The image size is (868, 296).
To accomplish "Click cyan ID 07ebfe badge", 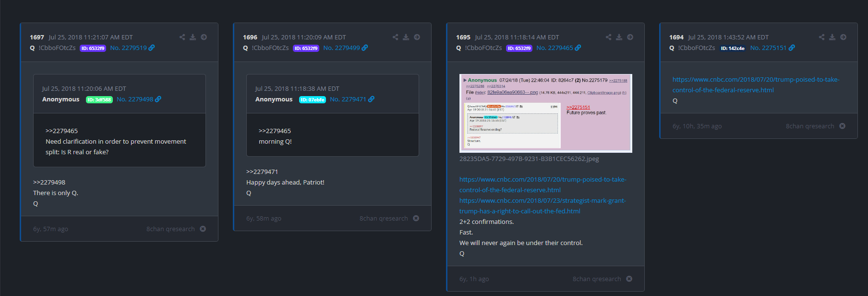I will point(313,99).
